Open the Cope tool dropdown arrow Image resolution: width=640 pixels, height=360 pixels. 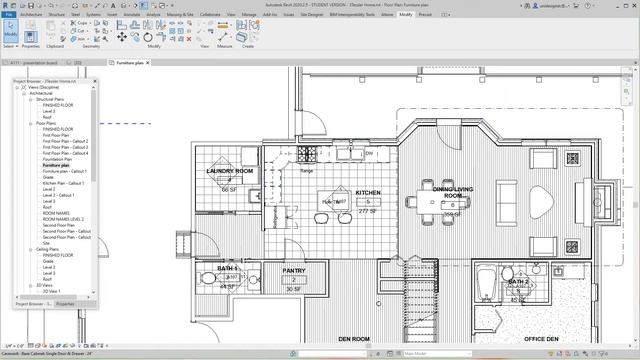coord(90,23)
